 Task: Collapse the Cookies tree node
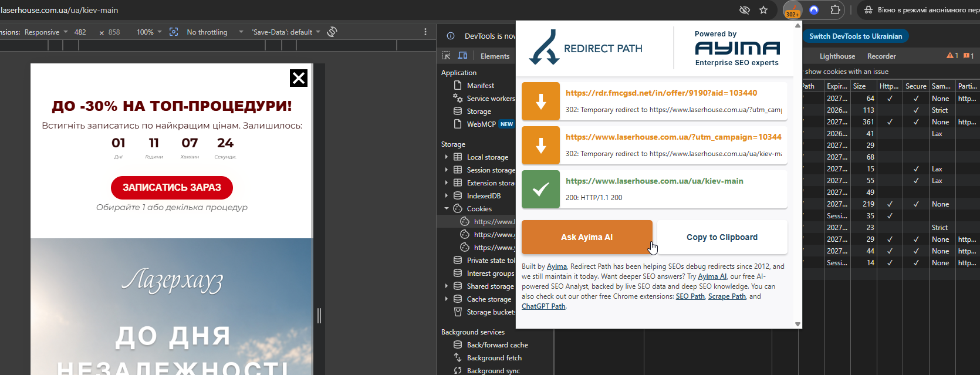(x=447, y=209)
